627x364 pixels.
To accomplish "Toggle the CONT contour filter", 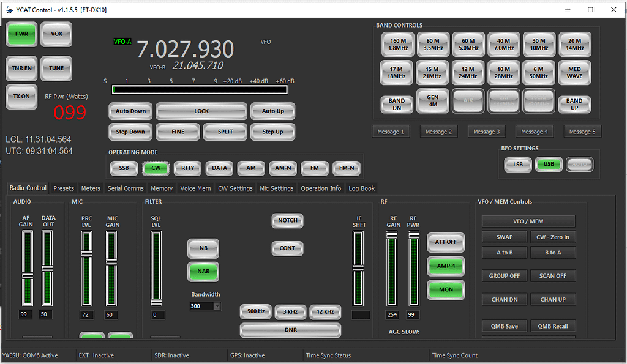I will (288, 248).
